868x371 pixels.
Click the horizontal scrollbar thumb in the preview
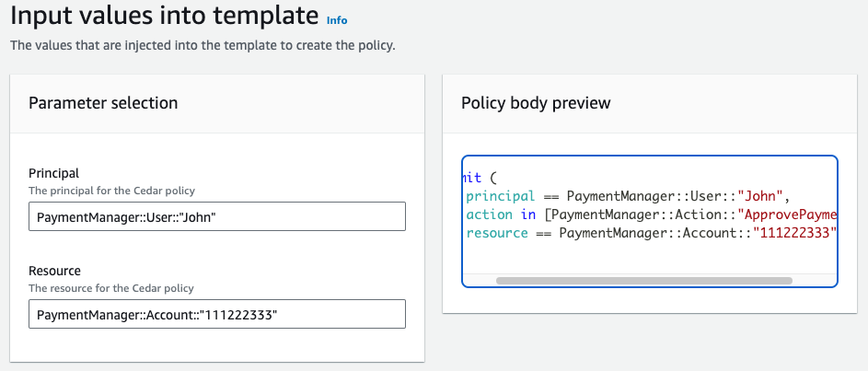click(642, 280)
